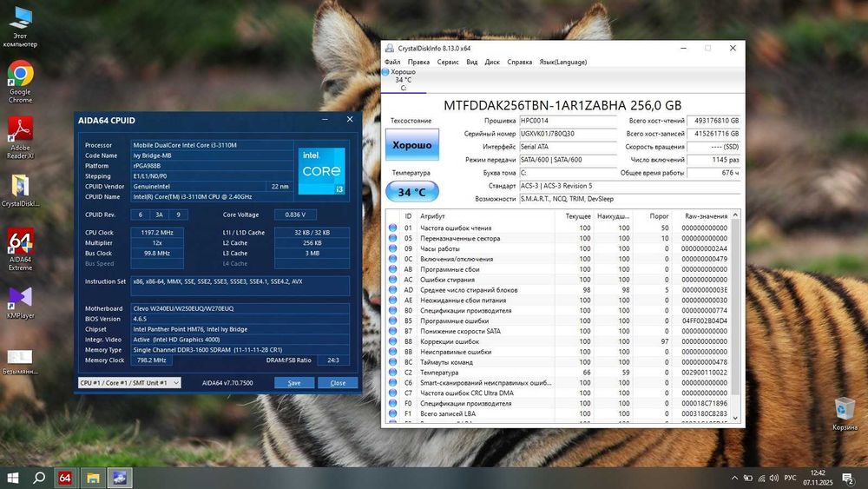Click the status circle of attribute AD row
Screen dimensions: 868x489
click(392, 289)
